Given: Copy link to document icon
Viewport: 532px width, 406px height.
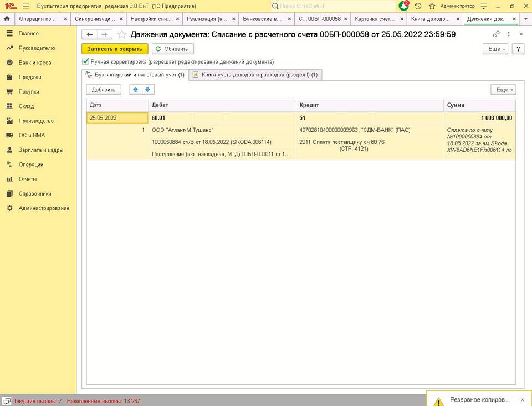Looking at the screenshot, I should click(497, 34).
